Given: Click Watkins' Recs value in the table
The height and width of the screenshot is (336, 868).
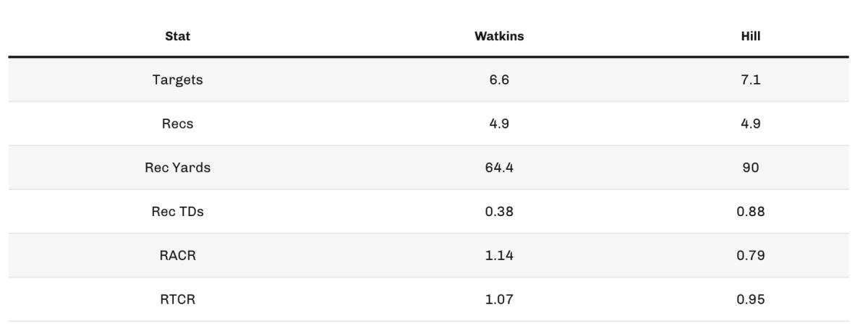Looking at the screenshot, I should 499,124.
